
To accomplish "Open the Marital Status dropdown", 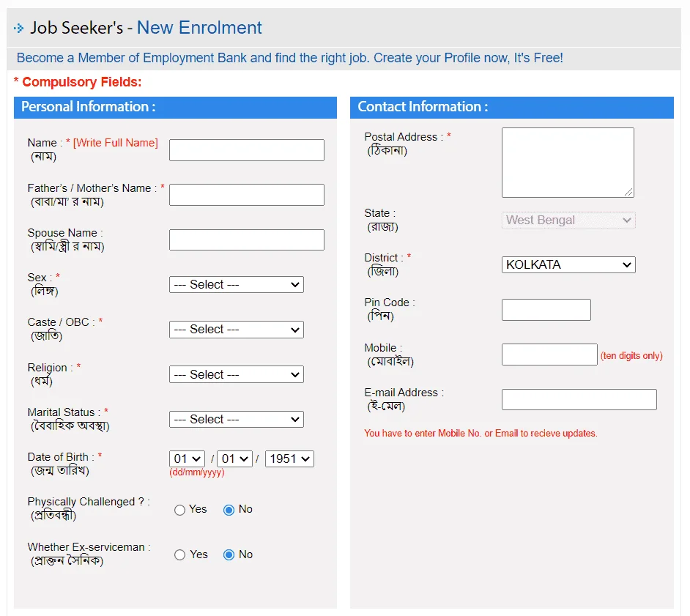I will (236, 419).
